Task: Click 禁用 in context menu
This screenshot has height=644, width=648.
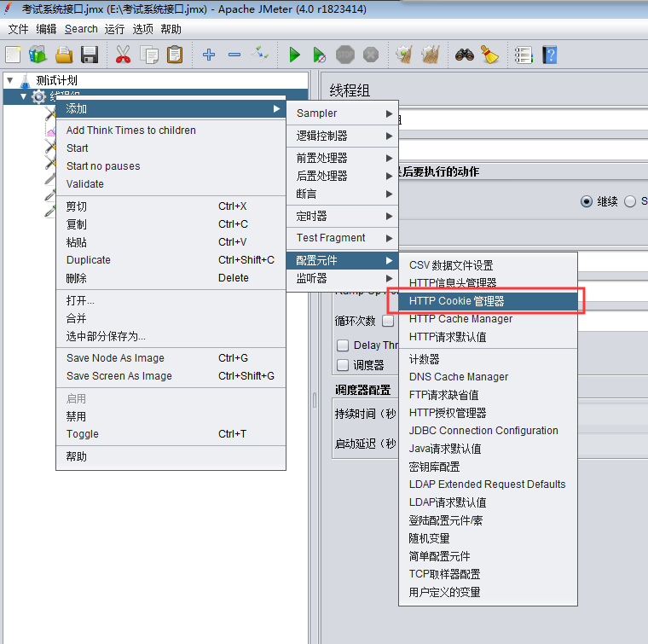Action: (171, 416)
